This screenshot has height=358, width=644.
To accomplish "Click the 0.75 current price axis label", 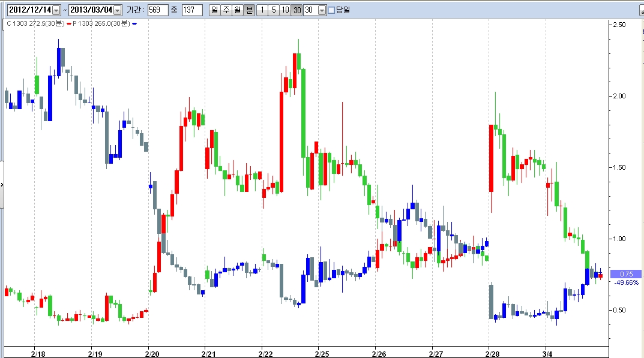I will (626, 274).
